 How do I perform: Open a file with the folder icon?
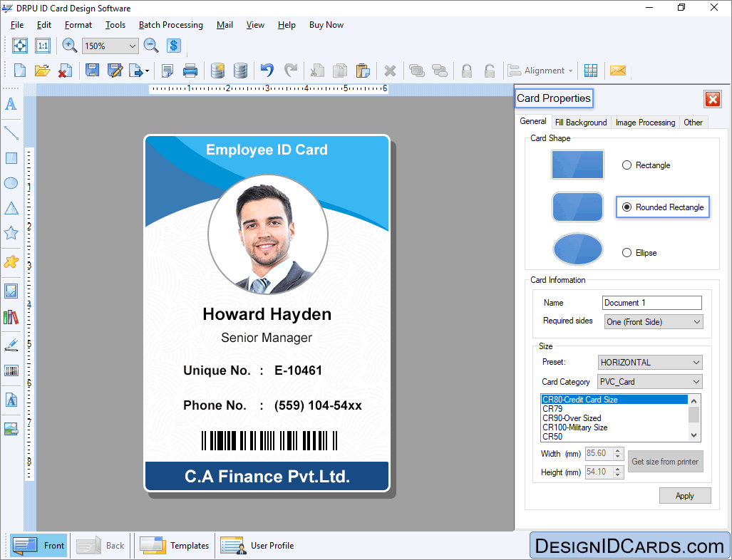(42, 71)
